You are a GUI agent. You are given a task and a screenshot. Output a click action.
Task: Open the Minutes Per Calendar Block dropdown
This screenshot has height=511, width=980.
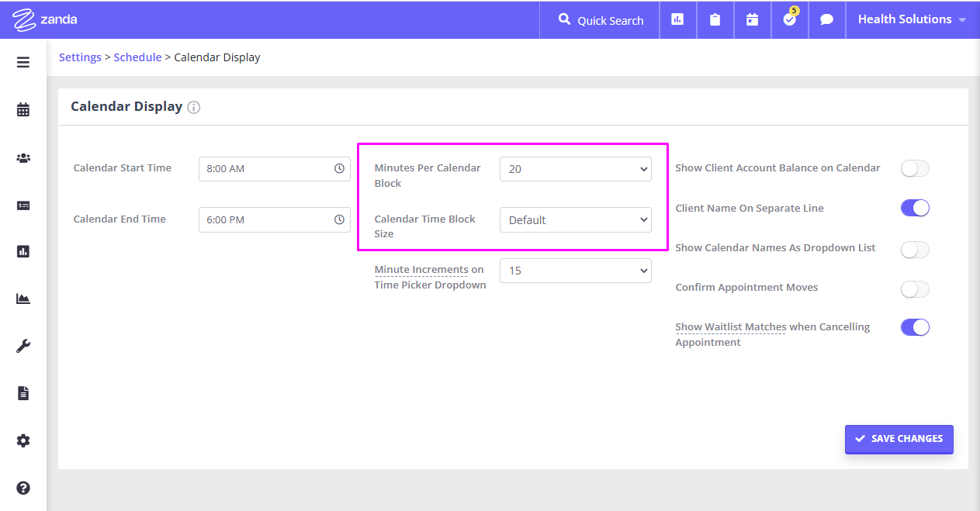575,168
